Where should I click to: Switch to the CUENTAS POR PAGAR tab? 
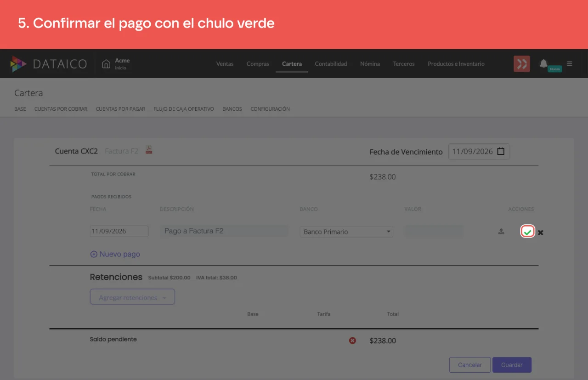120,109
